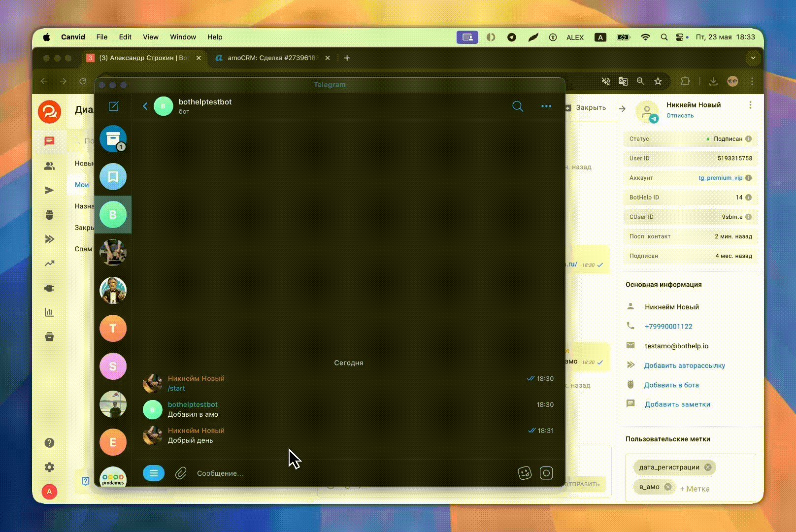Screen dimensions: 796x532
Task: Open the Canvid File menu
Action: click(102, 37)
